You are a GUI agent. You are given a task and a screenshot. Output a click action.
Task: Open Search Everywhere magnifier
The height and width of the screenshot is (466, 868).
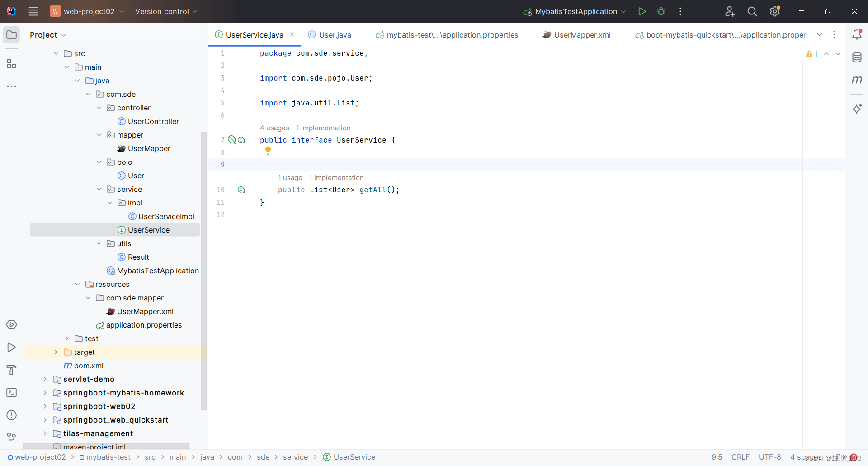(752, 11)
